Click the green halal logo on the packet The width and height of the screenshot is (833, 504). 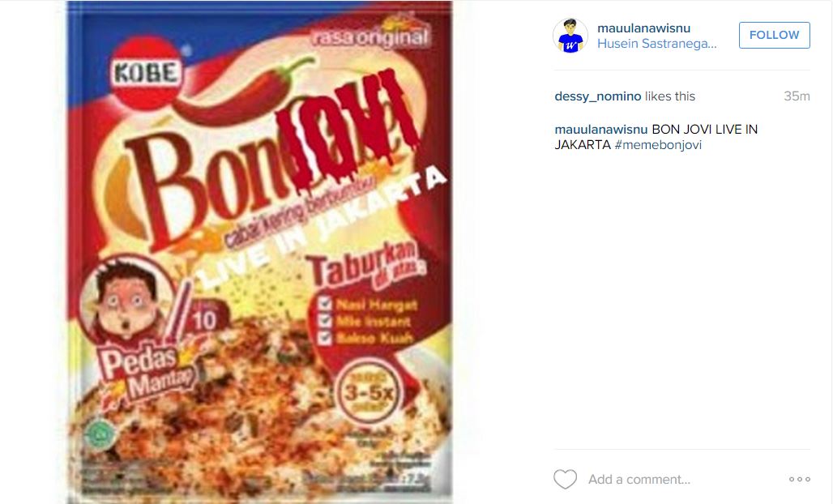[100, 434]
